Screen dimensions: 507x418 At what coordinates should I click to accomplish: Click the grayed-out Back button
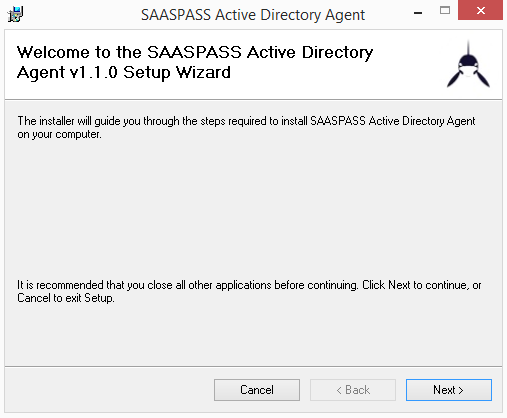[x=353, y=390]
